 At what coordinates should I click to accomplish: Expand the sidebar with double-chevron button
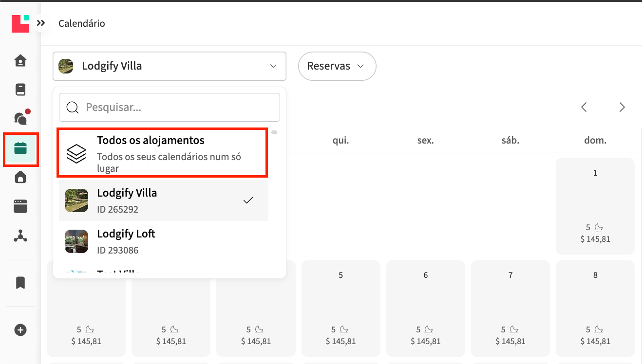pyautogui.click(x=41, y=23)
